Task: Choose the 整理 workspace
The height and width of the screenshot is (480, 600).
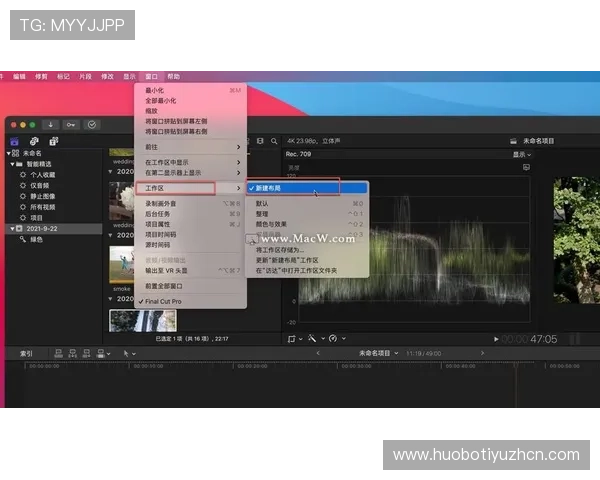Action: tap(307, 214)
